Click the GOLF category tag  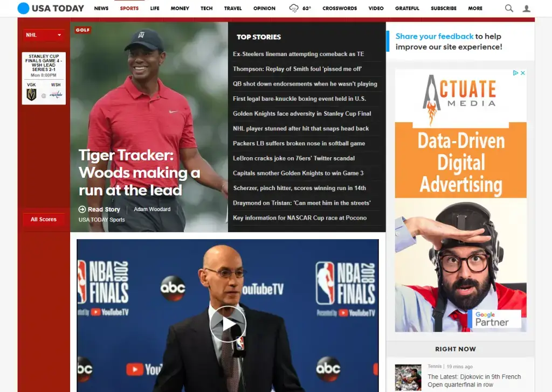click(82, 30)
